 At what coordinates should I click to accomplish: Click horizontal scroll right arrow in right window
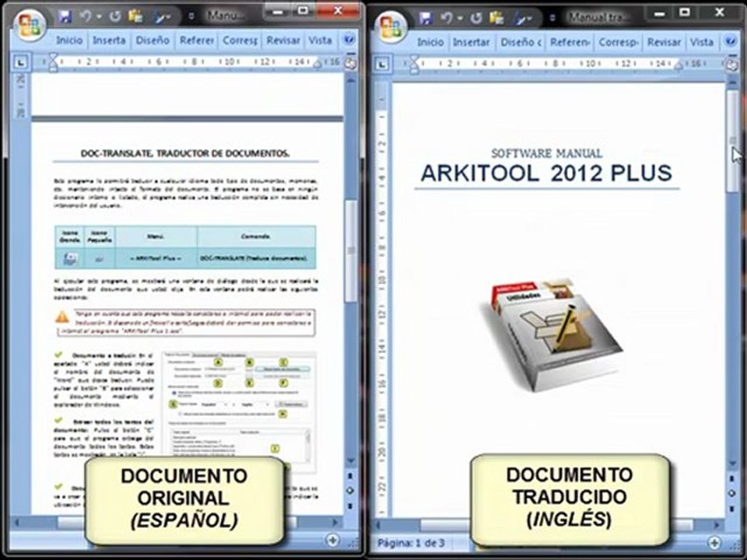click(717, 525)
